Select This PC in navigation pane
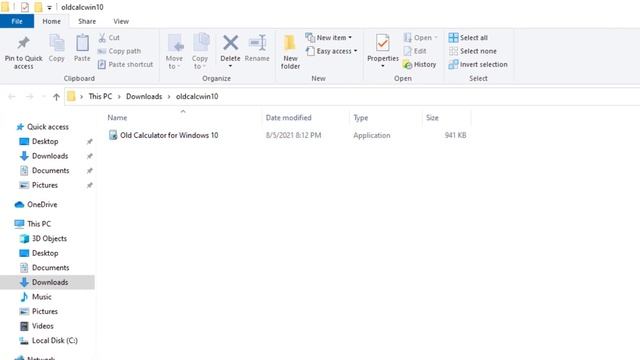 point(39,224)
